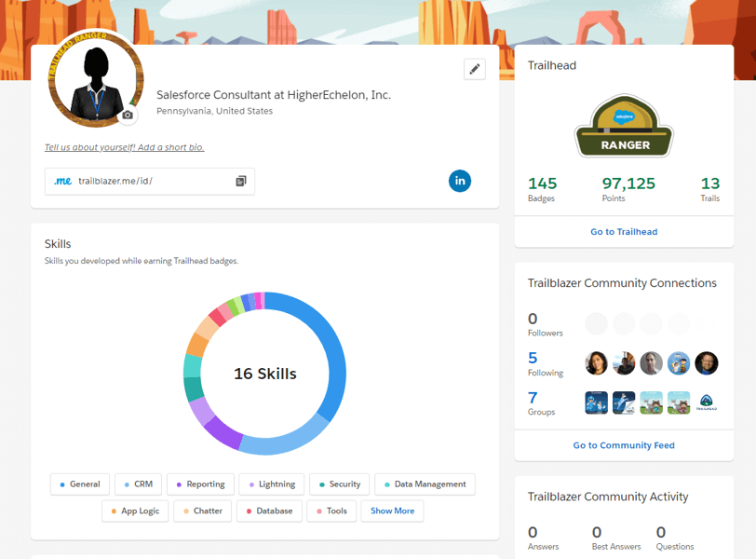756x559 pixels.
Task: Click the 7 Groups count
Action: (x=533, y=398)
